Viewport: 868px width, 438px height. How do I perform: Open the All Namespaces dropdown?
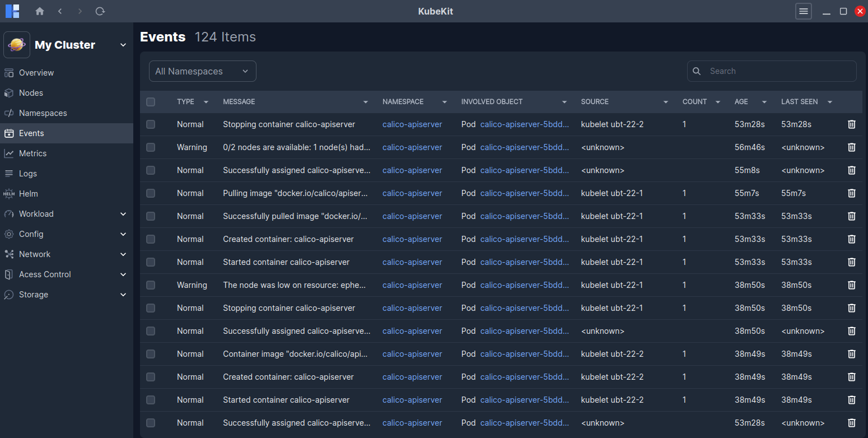tap(202, 71)
